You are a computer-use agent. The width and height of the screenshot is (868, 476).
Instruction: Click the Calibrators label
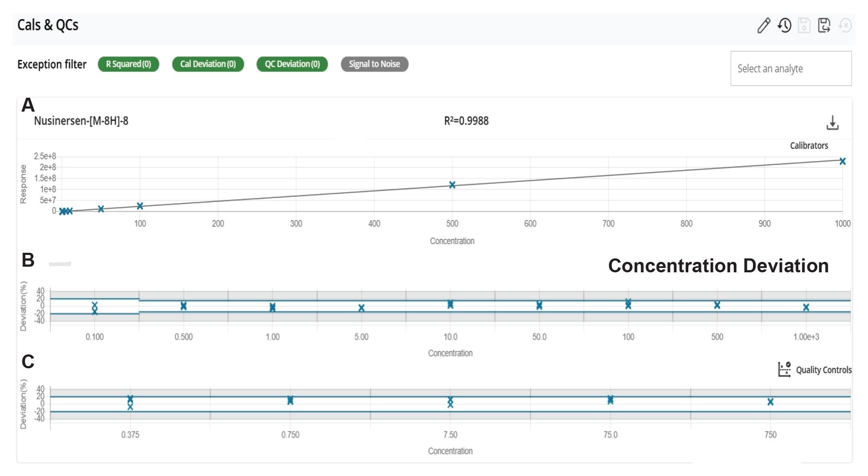point(809,145)
